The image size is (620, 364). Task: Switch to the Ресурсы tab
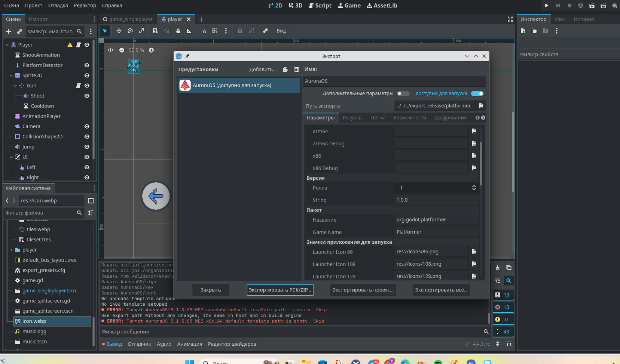[352, 118]
